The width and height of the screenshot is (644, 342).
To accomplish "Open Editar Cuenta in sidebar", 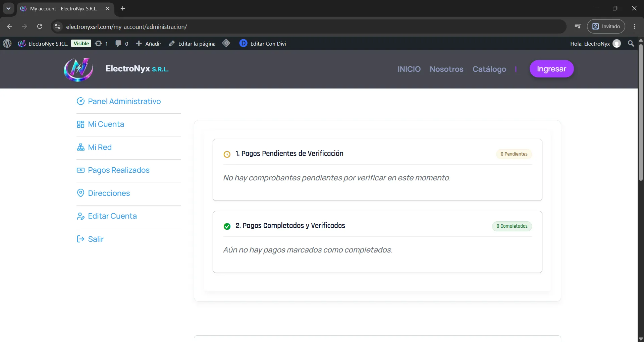I will tap(107, 216).
